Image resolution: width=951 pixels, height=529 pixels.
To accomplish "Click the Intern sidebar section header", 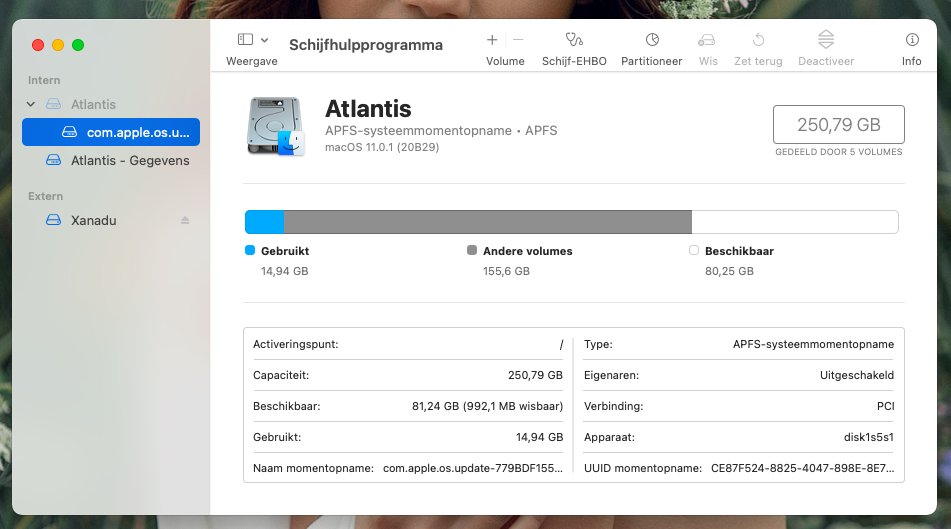I will pyautogui.click(x=44, y=80).
